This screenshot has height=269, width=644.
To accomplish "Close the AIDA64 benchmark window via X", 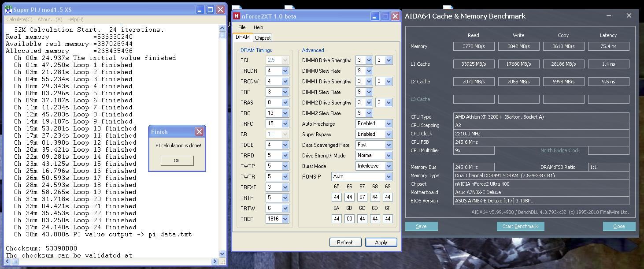I will [629, 15].
